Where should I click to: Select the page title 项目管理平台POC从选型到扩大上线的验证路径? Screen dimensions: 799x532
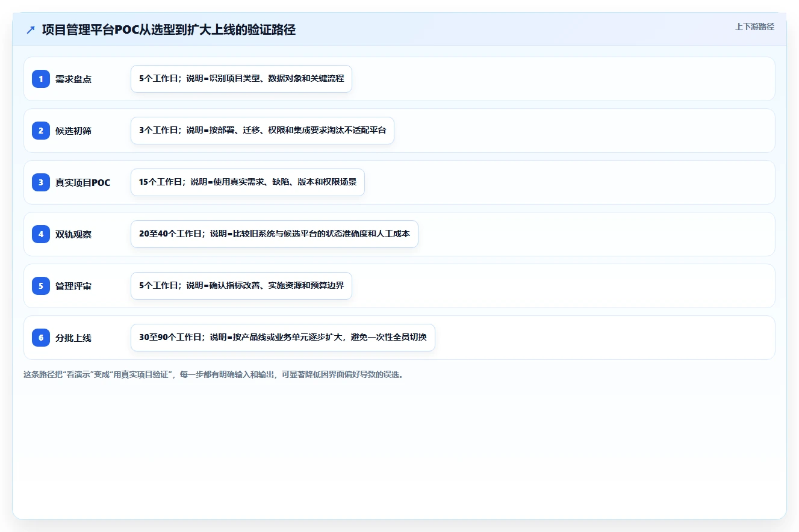point(169,30)
